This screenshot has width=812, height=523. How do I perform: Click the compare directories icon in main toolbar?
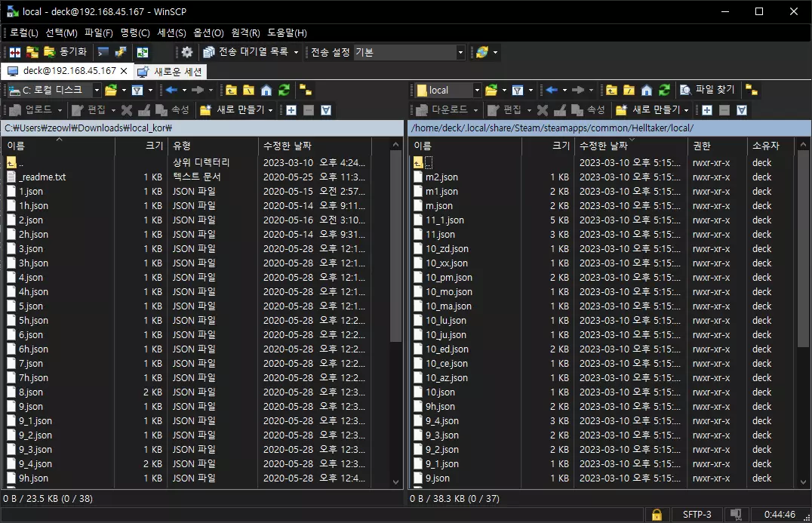15,52
